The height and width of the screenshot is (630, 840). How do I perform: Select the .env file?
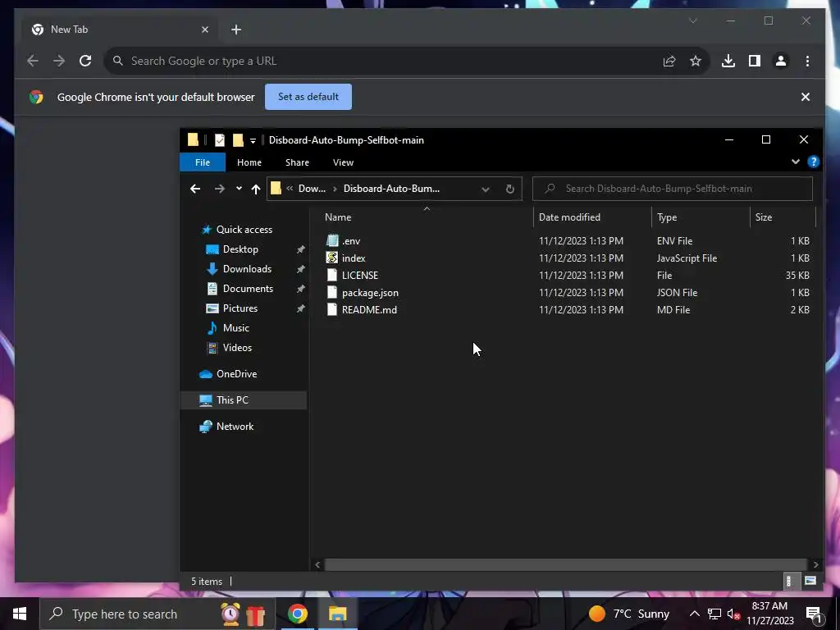click(351, 241)
